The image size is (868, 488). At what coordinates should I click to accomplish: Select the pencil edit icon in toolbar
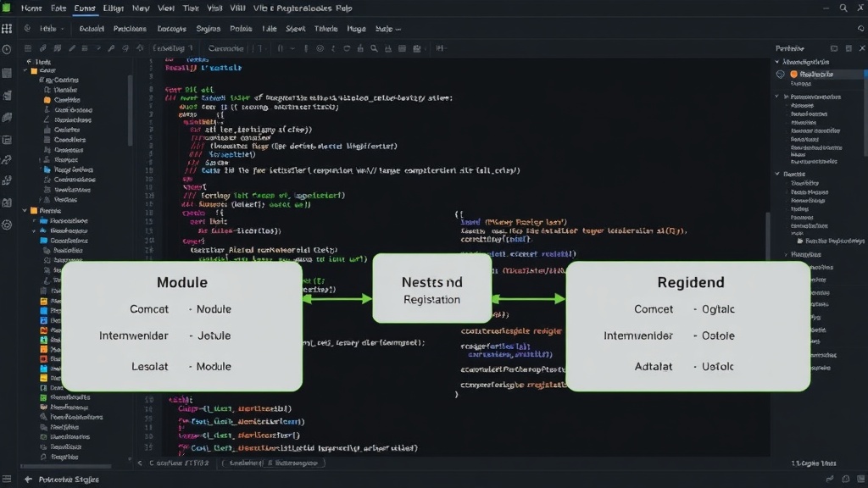click(x=71, y=48)
